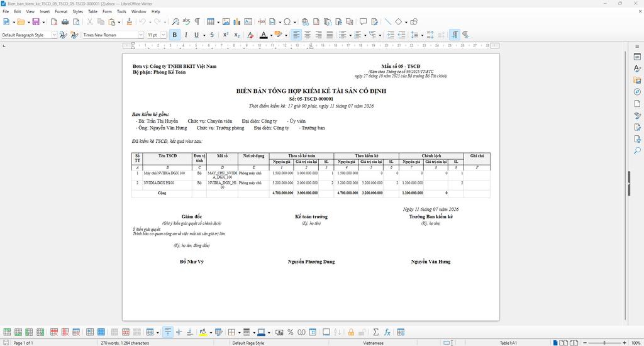Viewport: 644px width, 346px height.
Task: Open line spacing dropdown arrow
Action: point(422,35)
